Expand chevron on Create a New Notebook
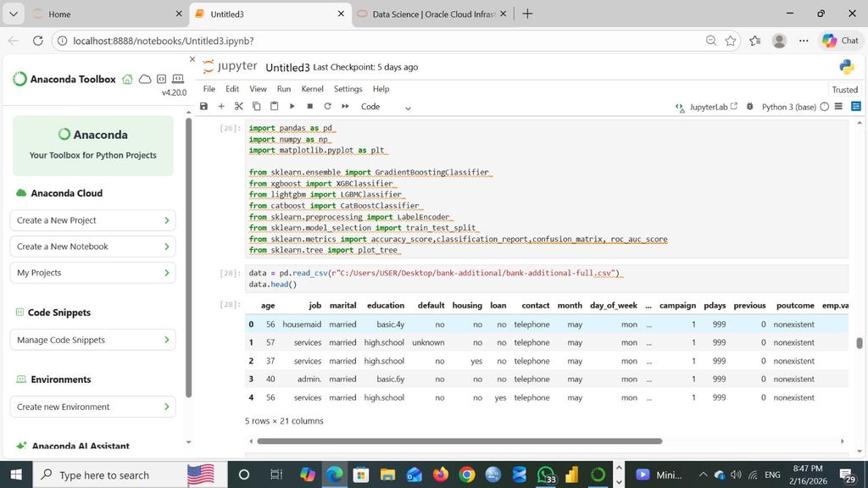This screenshot has width=868, height=488. (x=167, y=247)
